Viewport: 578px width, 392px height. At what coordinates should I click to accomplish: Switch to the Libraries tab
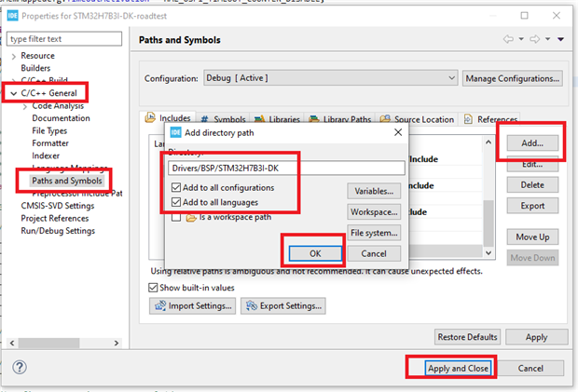pos(277,119)
